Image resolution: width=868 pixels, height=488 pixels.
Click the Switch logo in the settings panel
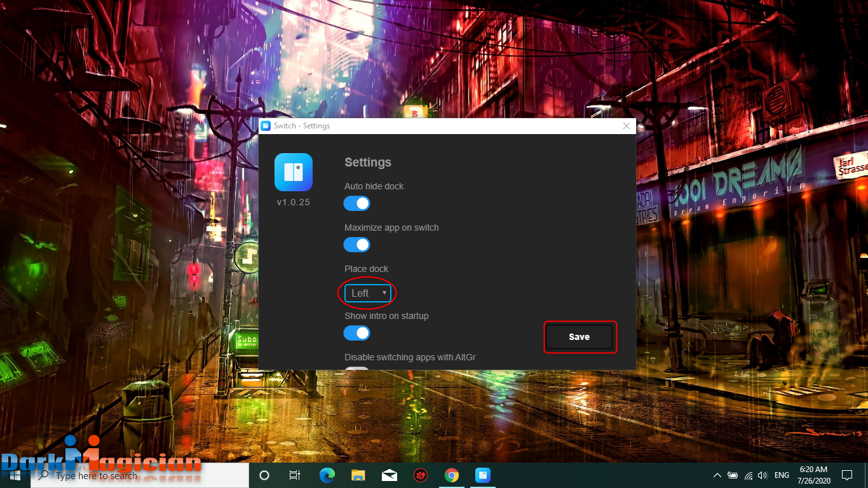click(294, 172)
